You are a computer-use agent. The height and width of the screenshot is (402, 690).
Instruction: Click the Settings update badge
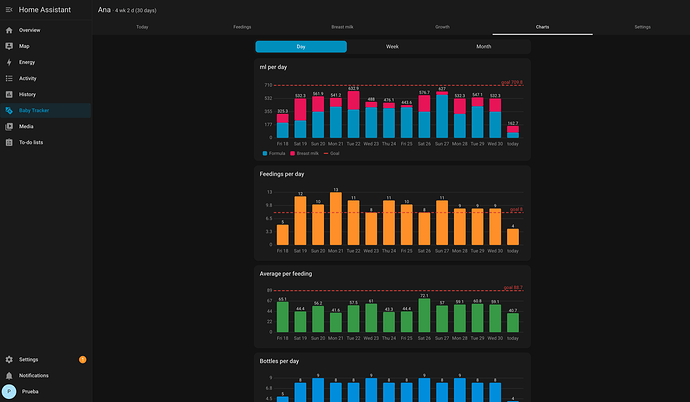(82, 360)
